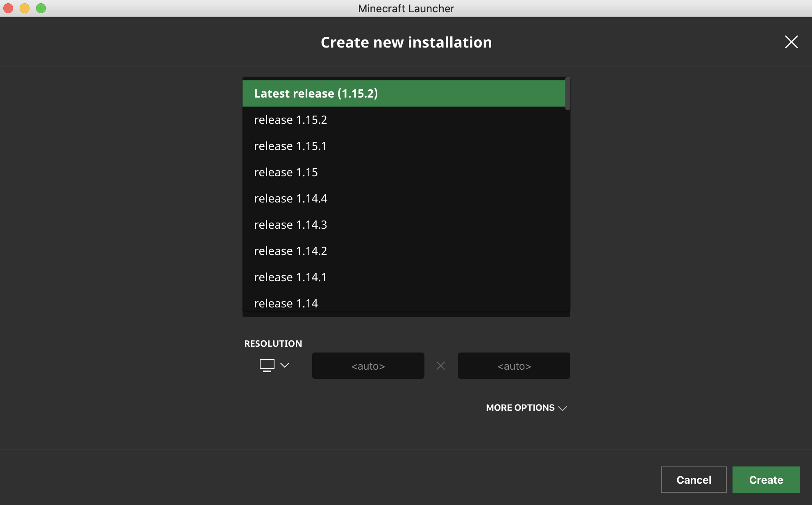Click the resolution height auto field
The image size is (812, 505).
click(x=514, y=366)
